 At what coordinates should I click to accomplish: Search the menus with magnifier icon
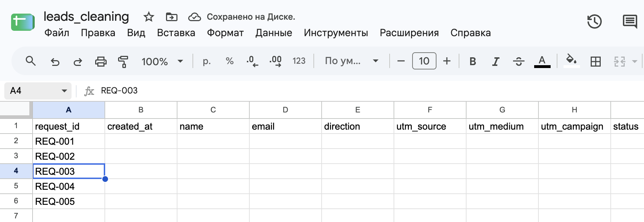[31, 61]
